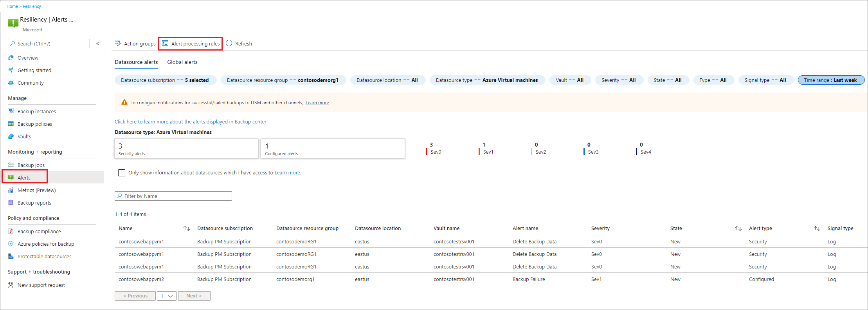Change the Time range filter
The image size is (868, 310).
830,80
